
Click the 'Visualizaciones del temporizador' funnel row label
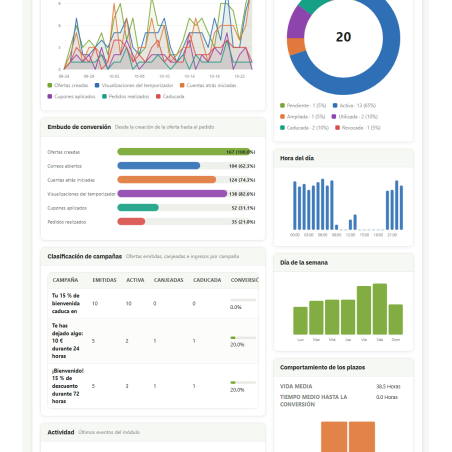pyautogui.click(x=81, y=194)
